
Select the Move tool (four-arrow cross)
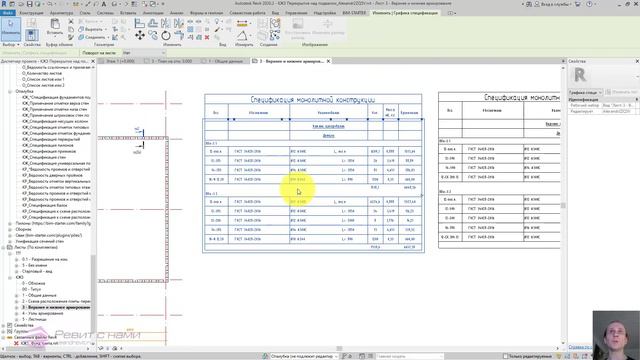(x=140, y=36)
